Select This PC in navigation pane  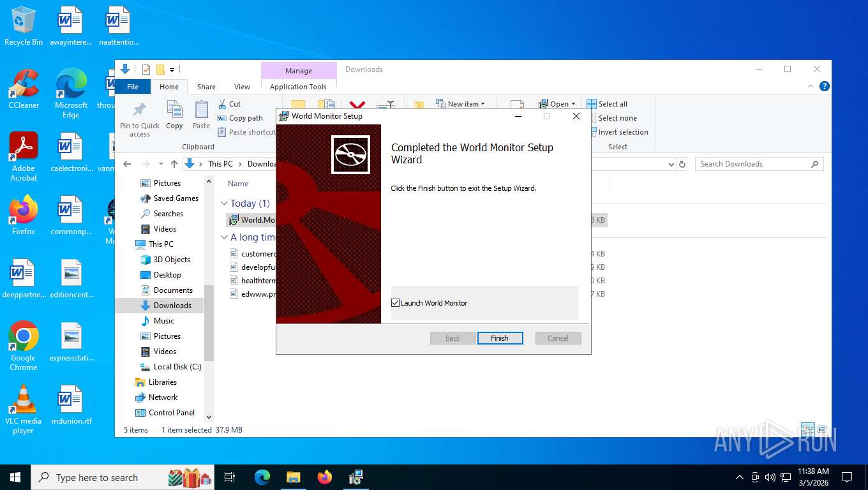(x=154, y=244)
